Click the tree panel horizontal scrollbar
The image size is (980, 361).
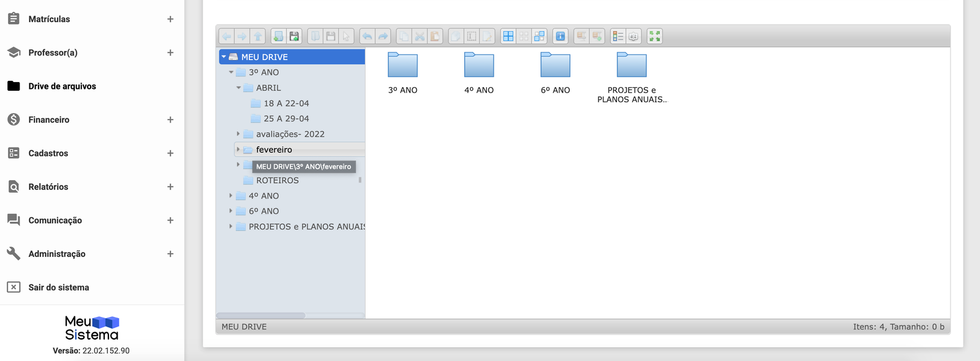261,316
